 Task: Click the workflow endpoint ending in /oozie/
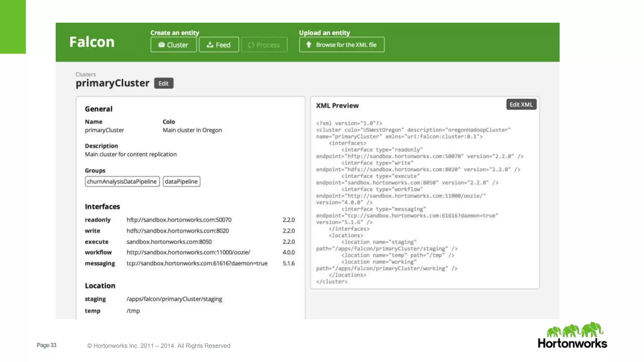[x=188, y=252]
